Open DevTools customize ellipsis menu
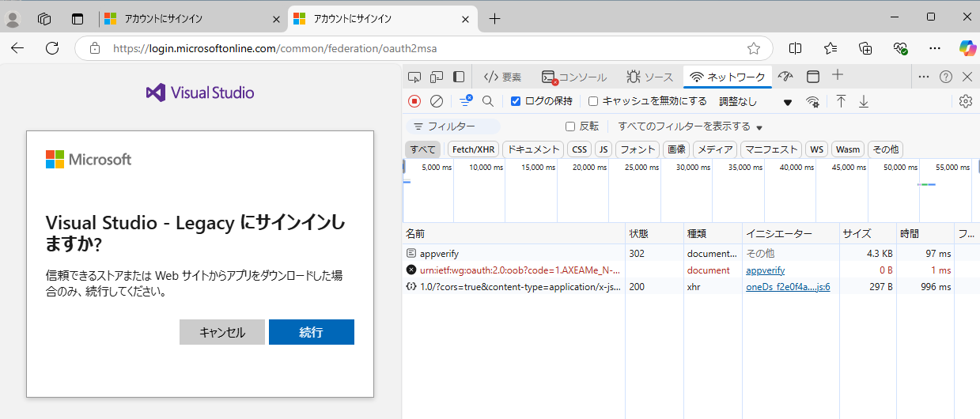The width and height of the screenshot is (980, 419). click(923, 77)
